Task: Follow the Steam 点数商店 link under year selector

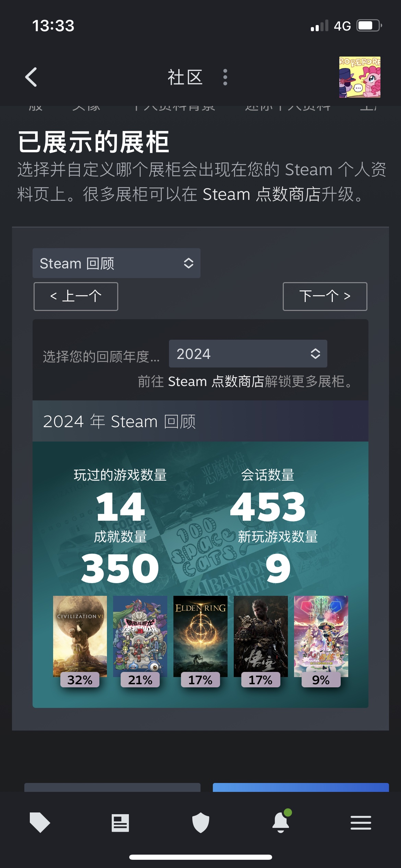Action: [x=216, y=381]
